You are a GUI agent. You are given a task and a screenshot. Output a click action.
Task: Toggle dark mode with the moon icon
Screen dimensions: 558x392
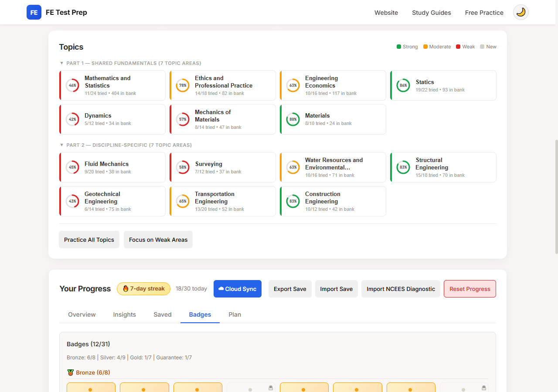point(521,12)
